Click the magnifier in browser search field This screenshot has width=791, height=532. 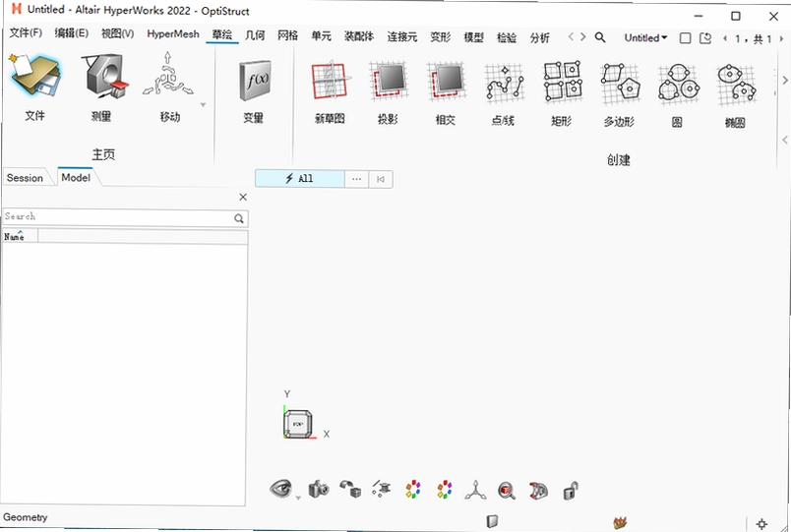239,218
